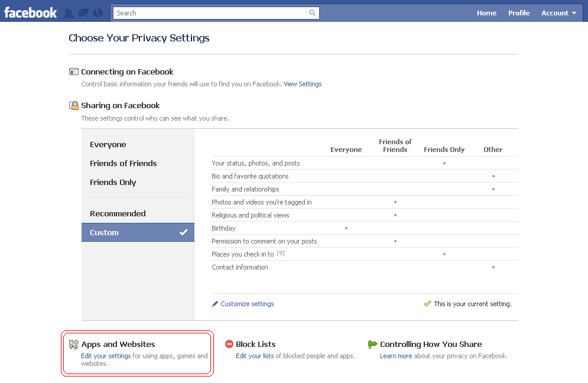This screenshot has height=383, width=588.
Task: Select the Everyone privacy preset
Action: (108, 144)
